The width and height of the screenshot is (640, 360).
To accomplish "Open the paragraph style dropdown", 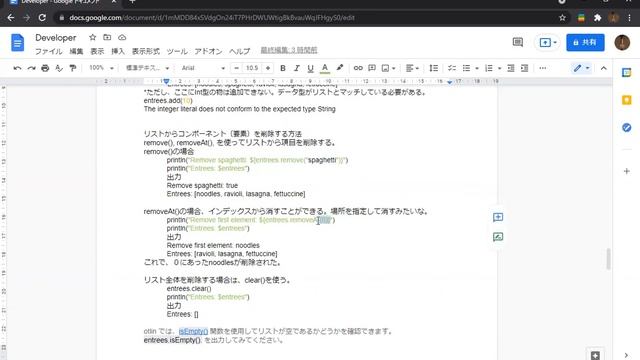I will click(147, 68).
